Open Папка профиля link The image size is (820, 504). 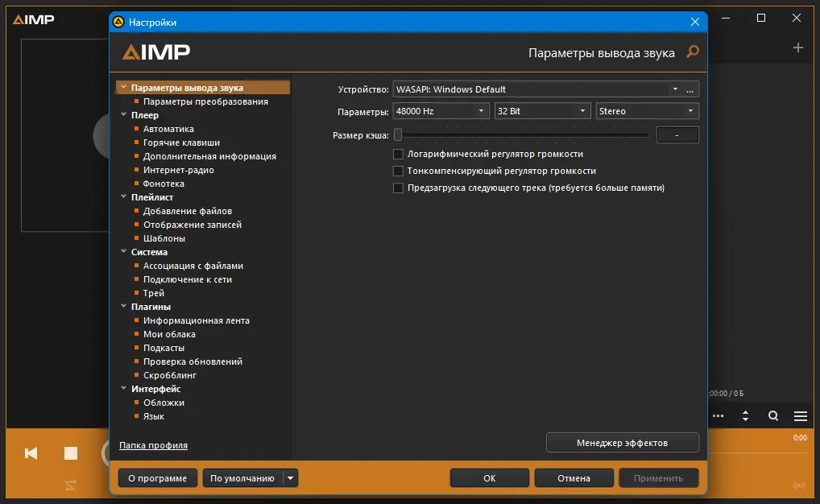click(x=153, y=445)
